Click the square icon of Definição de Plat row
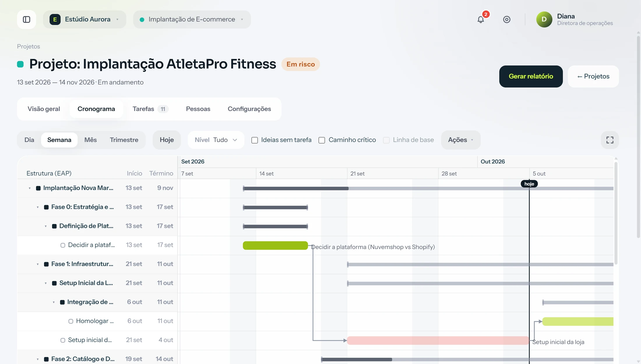This screenshot has width=641, height=364. point(54,226)
